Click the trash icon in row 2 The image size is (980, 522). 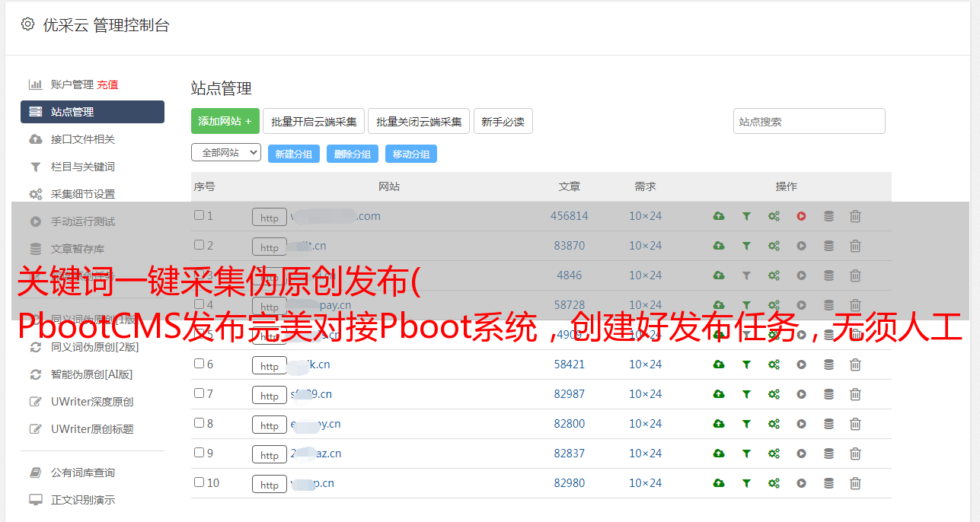pos(855,246)
